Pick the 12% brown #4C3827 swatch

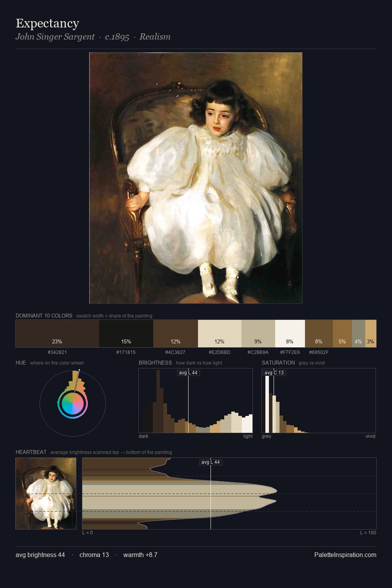pyautogui.click(x=176, y=334)
